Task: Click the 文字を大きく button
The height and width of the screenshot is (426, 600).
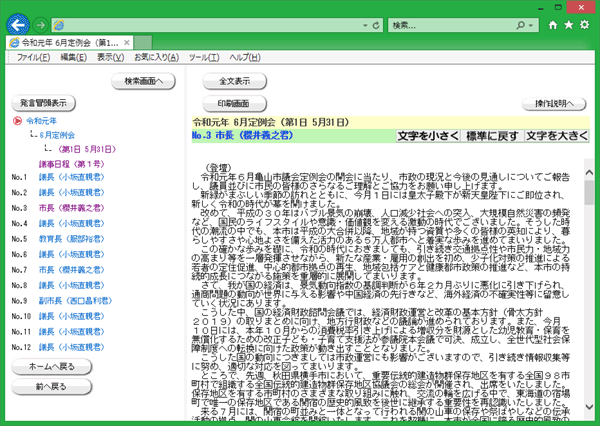Action: tap(557, 136)
